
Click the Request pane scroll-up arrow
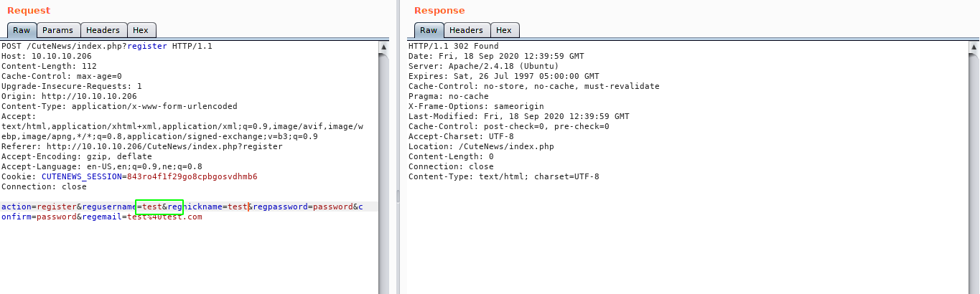click(x=383, y=46)
